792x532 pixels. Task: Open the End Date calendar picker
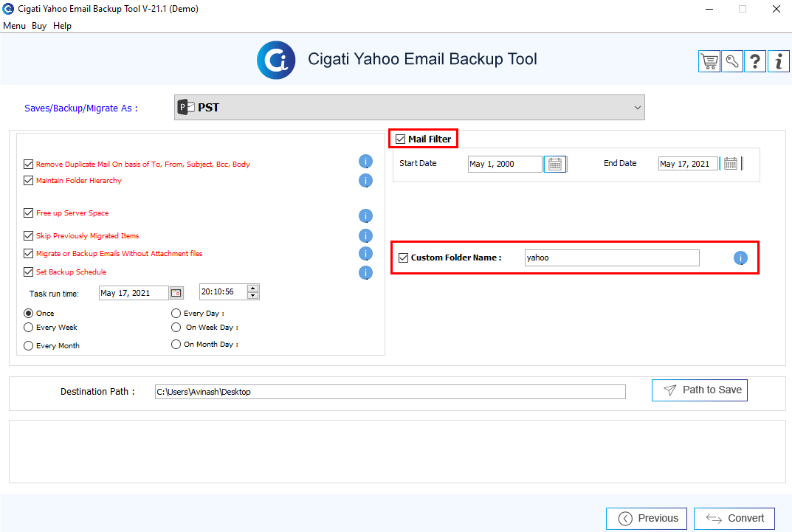click(x=731, y=164)
